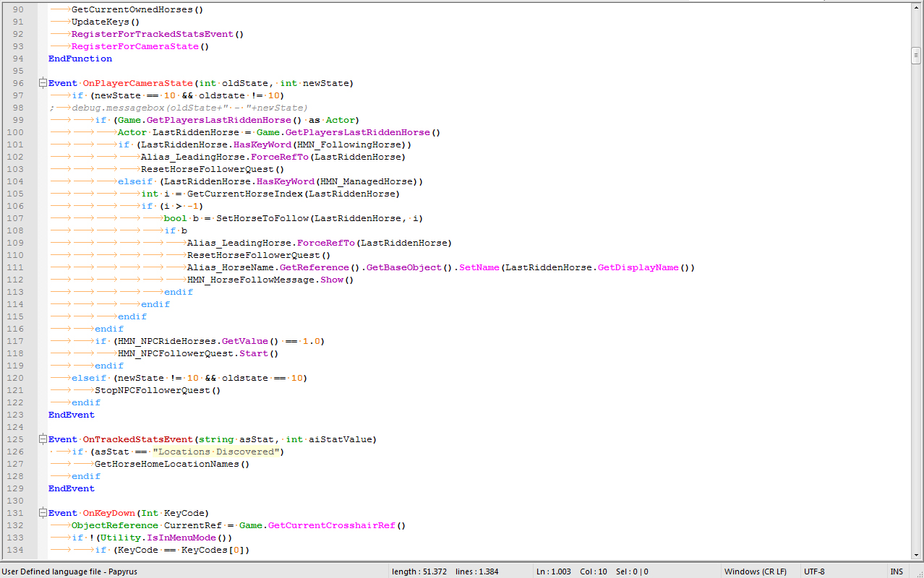Collapse the OnTrackedStatsEvent fold marker
The height and width of the screenshot is (578, 924).
43,439
